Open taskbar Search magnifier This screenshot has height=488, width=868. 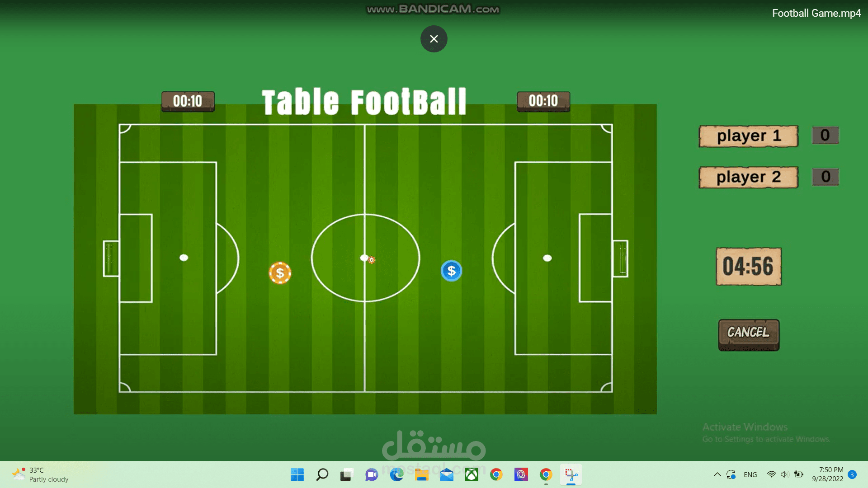(x=322, y=474)
